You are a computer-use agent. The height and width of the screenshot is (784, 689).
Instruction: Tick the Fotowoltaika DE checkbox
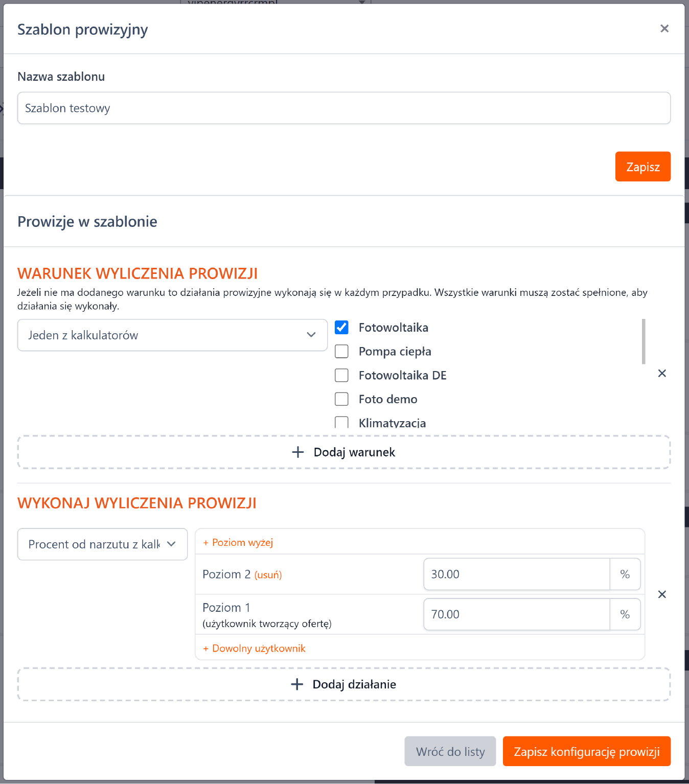pyautogui.click(x=341, y=376)
